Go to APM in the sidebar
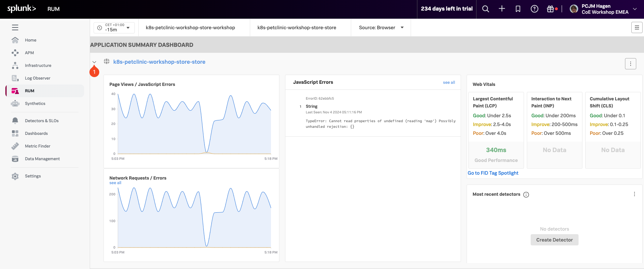Screen dimensions: 644x269 (x=29, y=53)
